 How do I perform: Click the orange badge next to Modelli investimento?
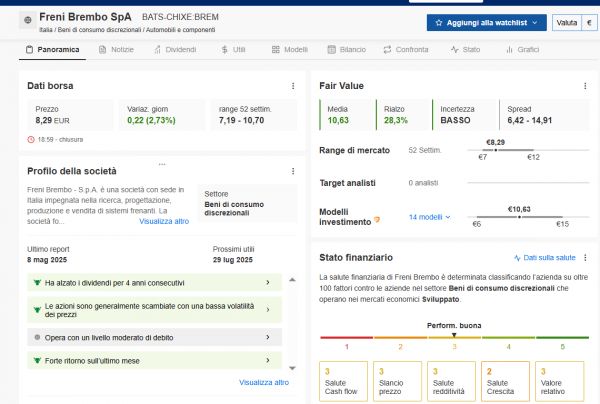coord(377,220)
